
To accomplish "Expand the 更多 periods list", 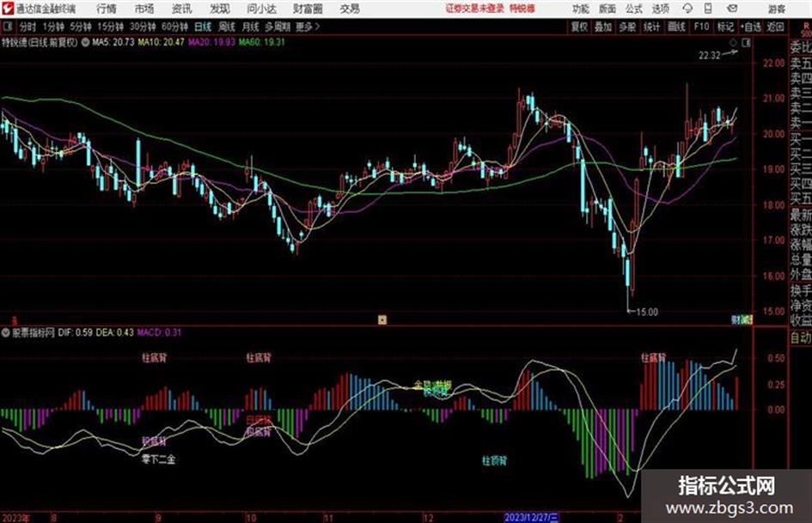I will click(308, 27).
